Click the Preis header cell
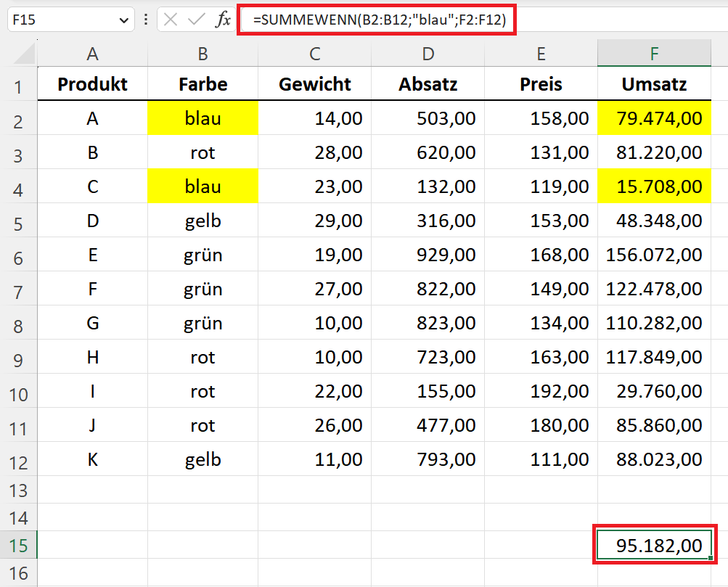728x587 pixels. pos(541,84)
